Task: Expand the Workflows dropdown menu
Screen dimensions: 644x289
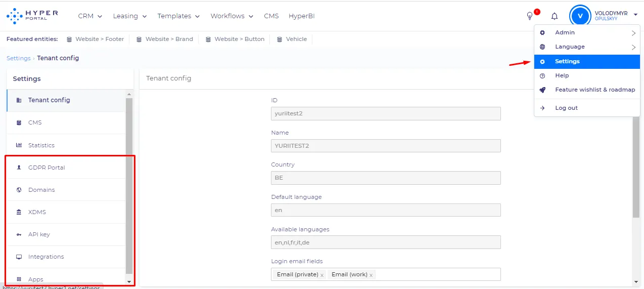Action: (232, 16)
